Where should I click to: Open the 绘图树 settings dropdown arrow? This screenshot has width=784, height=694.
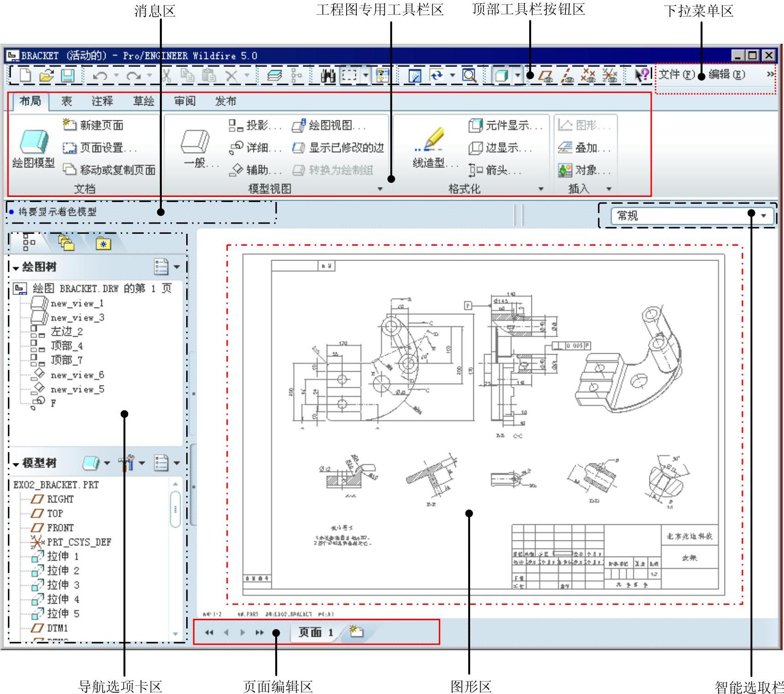(177, 267)
